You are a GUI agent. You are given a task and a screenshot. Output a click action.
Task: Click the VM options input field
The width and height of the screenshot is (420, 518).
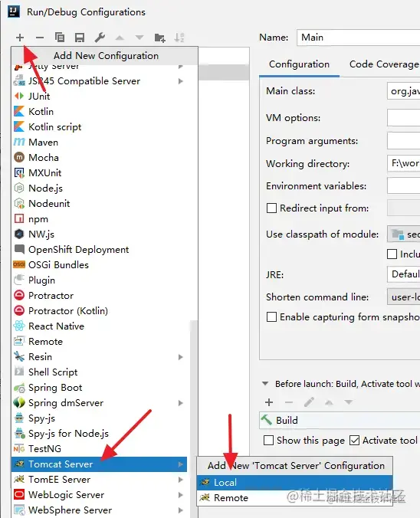point(403,118)
